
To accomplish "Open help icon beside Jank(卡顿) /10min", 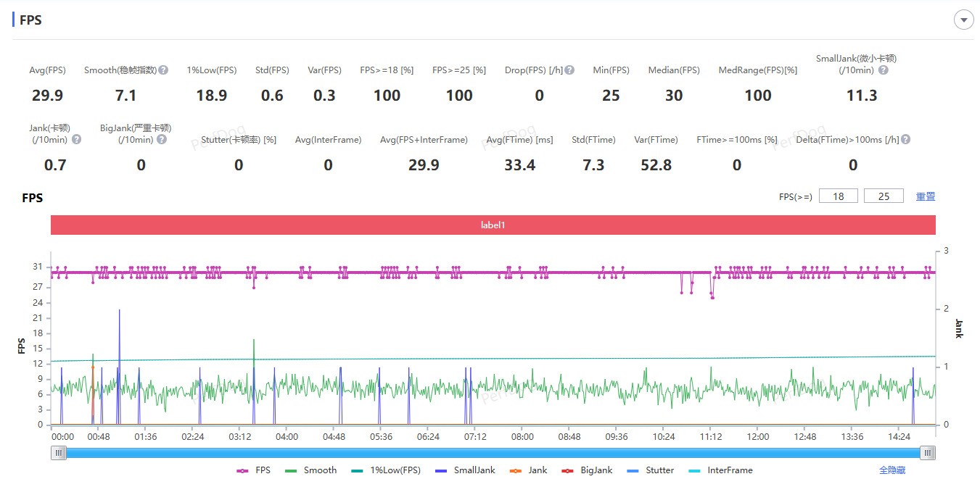I will coord(76,140).
